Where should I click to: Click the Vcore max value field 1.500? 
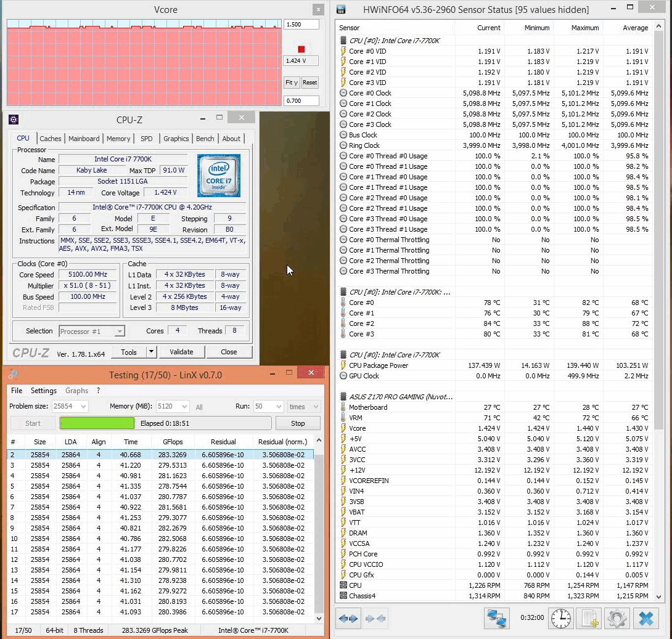301,25
